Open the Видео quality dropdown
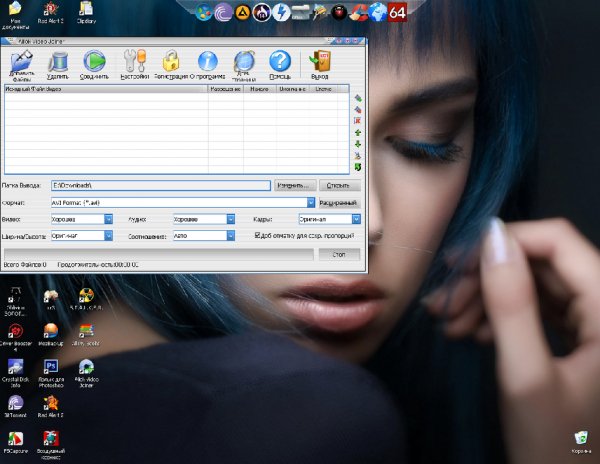 (x=109, y=219)
